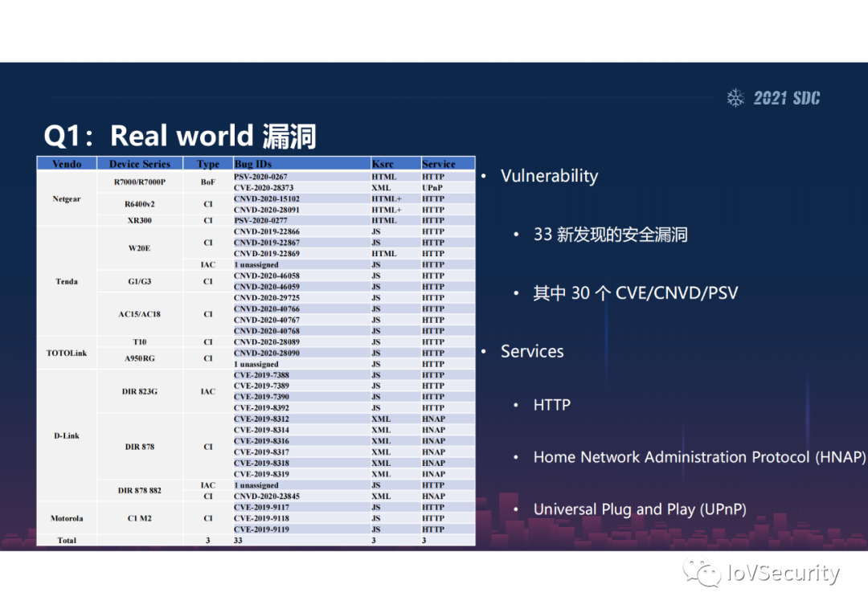Screen dimensions: 868x613
Task: Select the 'Type' column header
Action: (208, 164)
